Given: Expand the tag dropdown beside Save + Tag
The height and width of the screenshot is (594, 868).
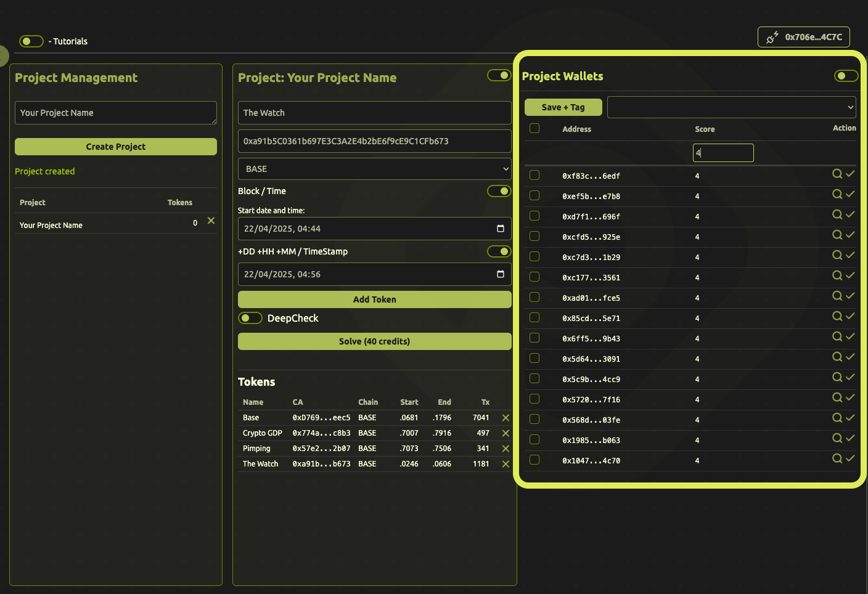Looking at the screenshot, I should click(731, 107).
